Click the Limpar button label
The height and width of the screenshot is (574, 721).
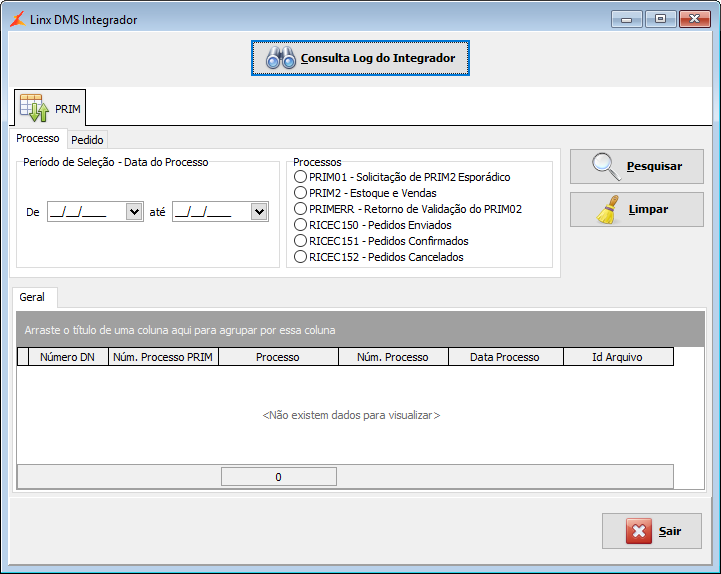tap(648, 209)
